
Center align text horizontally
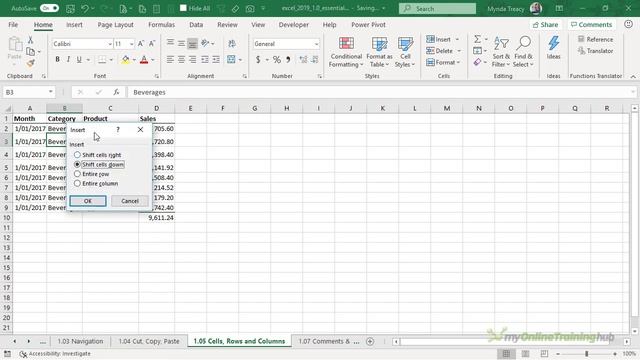point(181,60)
